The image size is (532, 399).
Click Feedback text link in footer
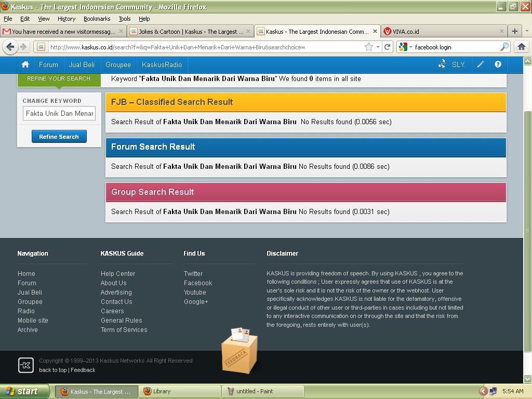click(x=83, y=370)
